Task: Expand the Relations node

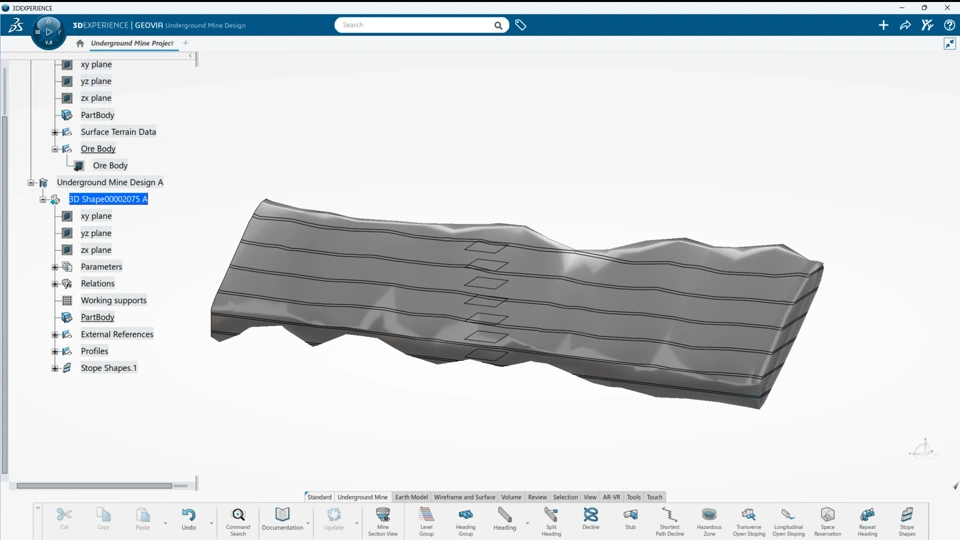Action: [54, 284]
